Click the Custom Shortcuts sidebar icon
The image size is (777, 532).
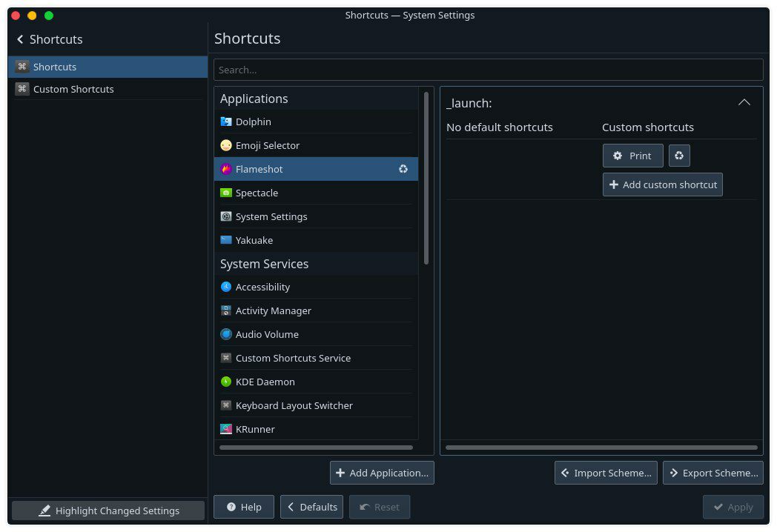22,89
